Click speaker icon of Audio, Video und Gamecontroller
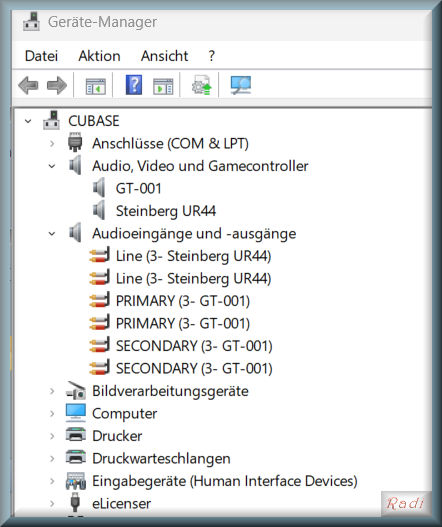Screen dimensions: 442x527 pyautogui.click(x=75, y=165)
